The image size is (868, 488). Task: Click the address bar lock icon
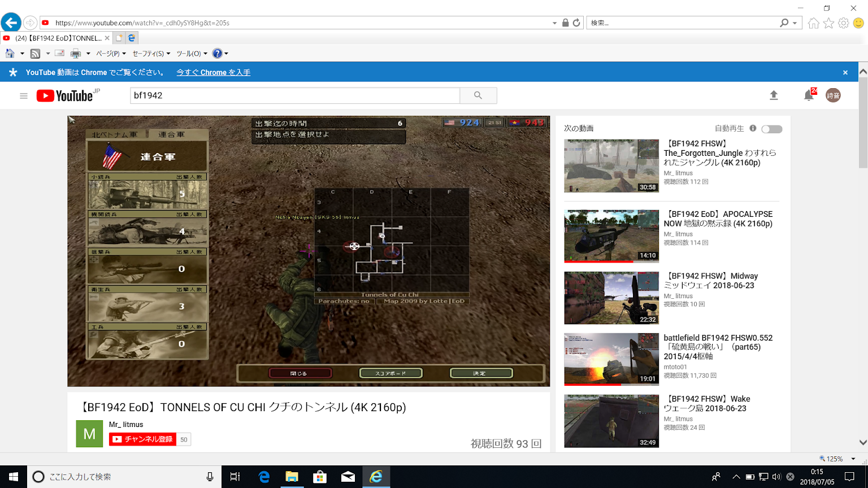(565, 23)
